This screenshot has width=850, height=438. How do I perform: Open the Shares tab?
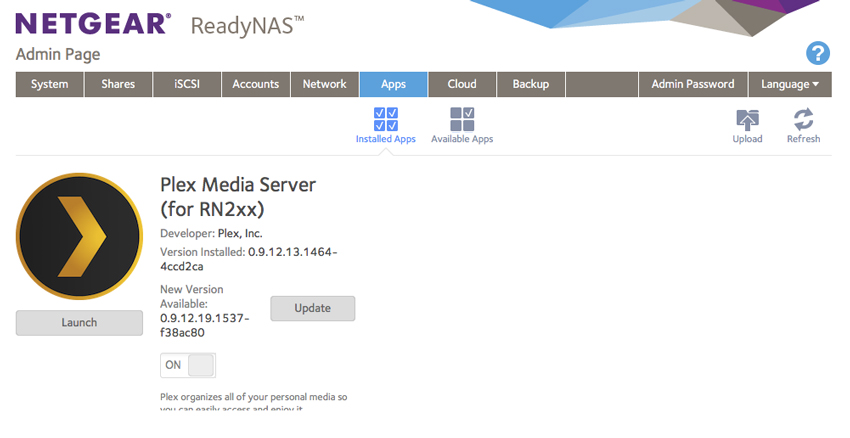tap(118, 84)
